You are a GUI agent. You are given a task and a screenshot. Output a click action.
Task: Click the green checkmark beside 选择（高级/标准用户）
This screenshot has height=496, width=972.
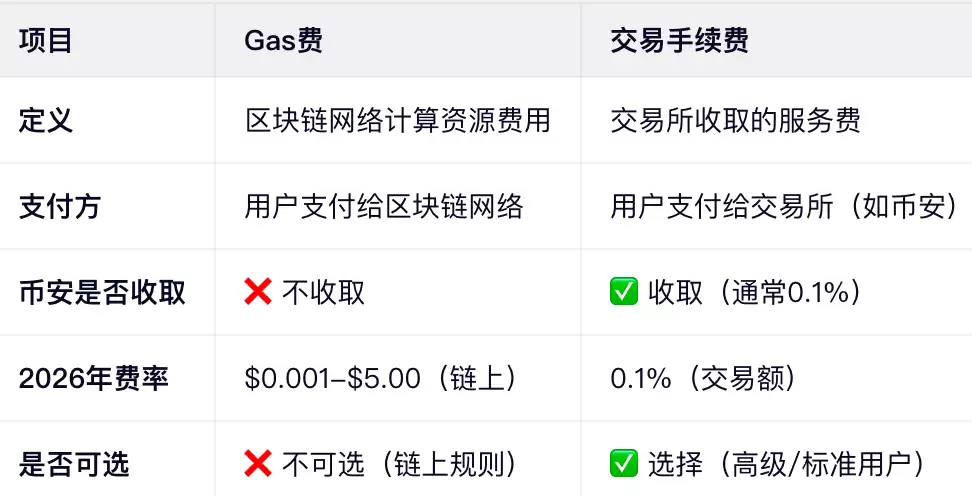(624, 464)
